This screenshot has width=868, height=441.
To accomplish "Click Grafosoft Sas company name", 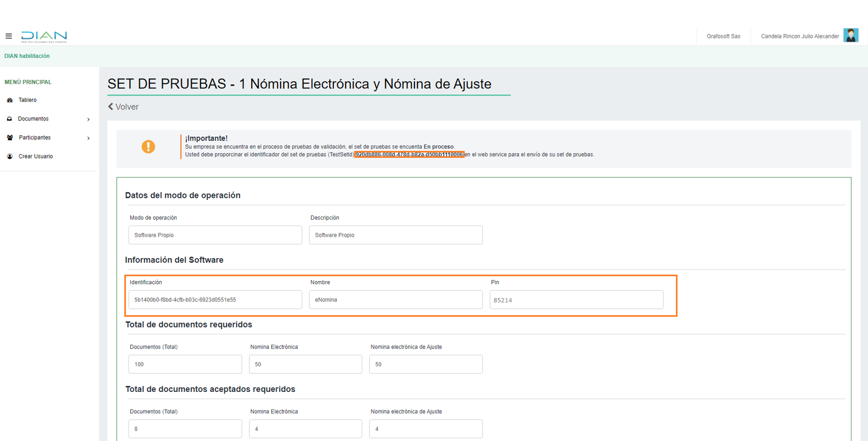I will pos(723,36).
